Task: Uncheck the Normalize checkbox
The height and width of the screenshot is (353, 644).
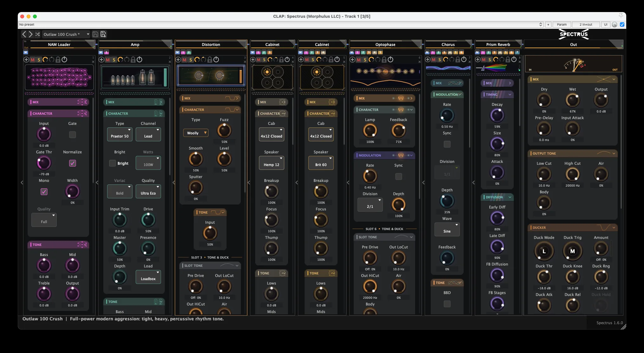Action: (x=73, y=163)
